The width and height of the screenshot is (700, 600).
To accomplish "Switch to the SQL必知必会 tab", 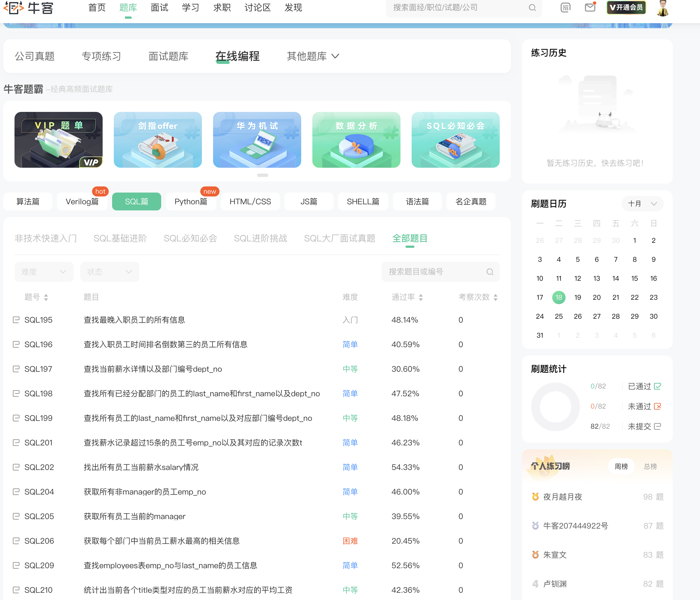I will (190, 238).
